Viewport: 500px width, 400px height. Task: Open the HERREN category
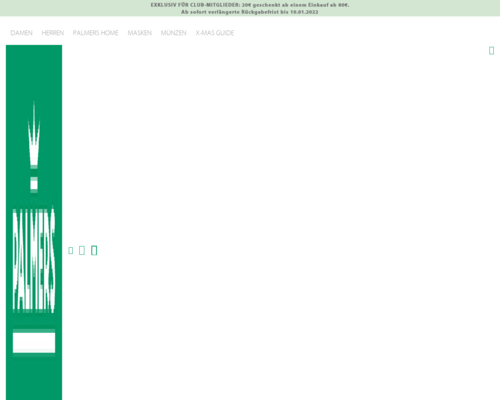click(53, 33)
